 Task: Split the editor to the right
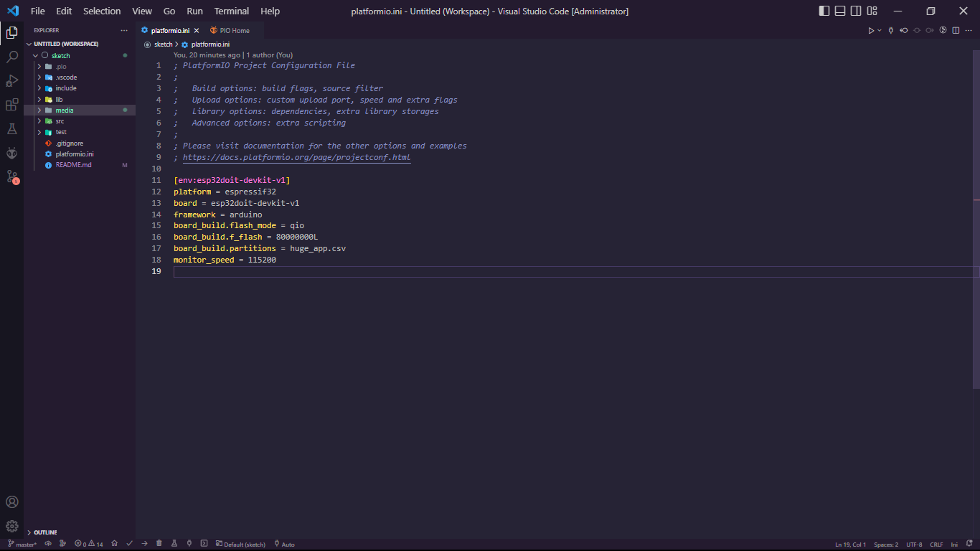956,30
